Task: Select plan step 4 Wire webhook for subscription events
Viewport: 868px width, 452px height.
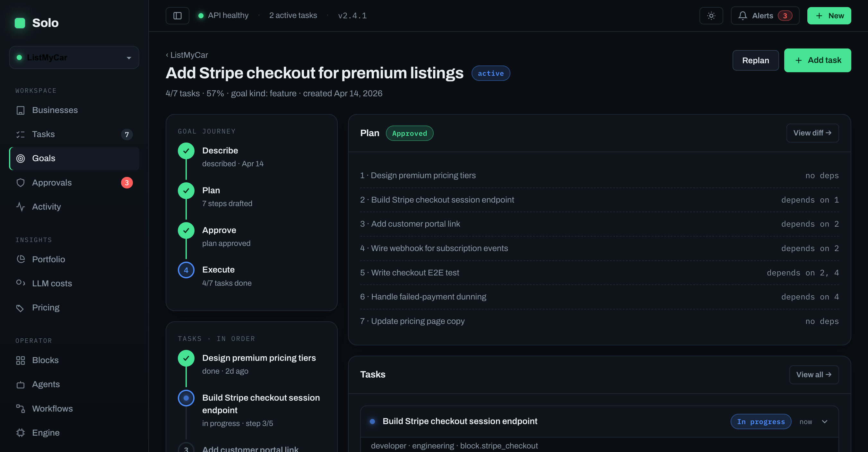Action: pos(599,248)
